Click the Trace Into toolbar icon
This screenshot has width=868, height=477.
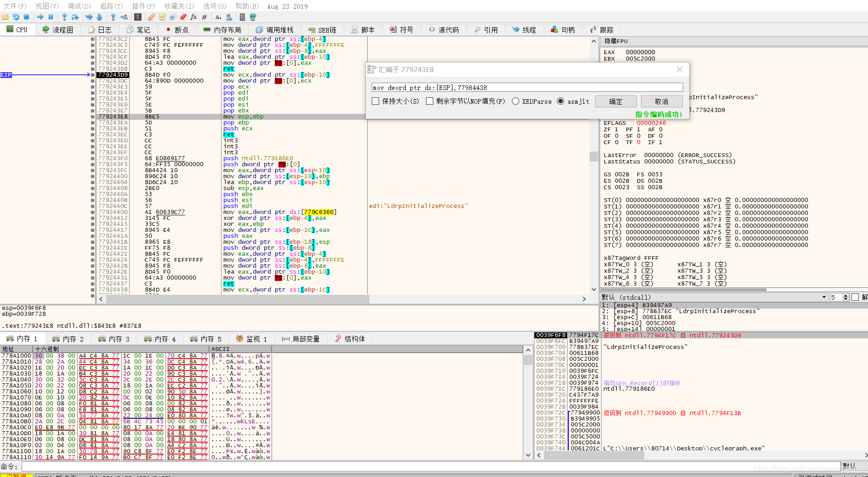[x=89, y=17]
